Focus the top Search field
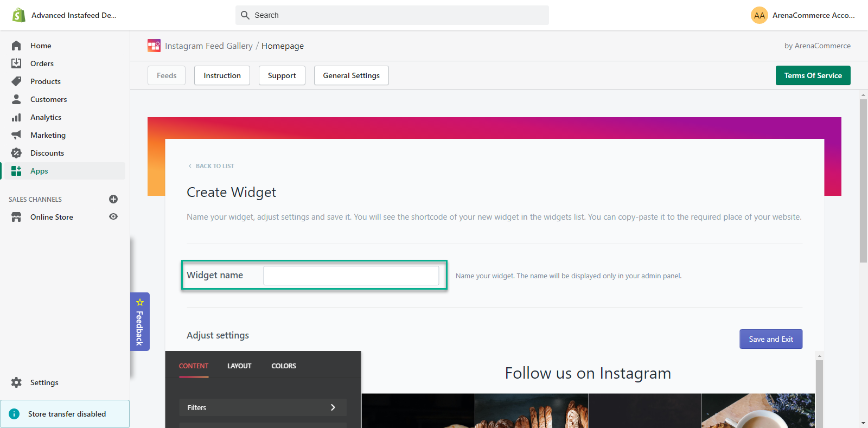 tap(392, 15)
